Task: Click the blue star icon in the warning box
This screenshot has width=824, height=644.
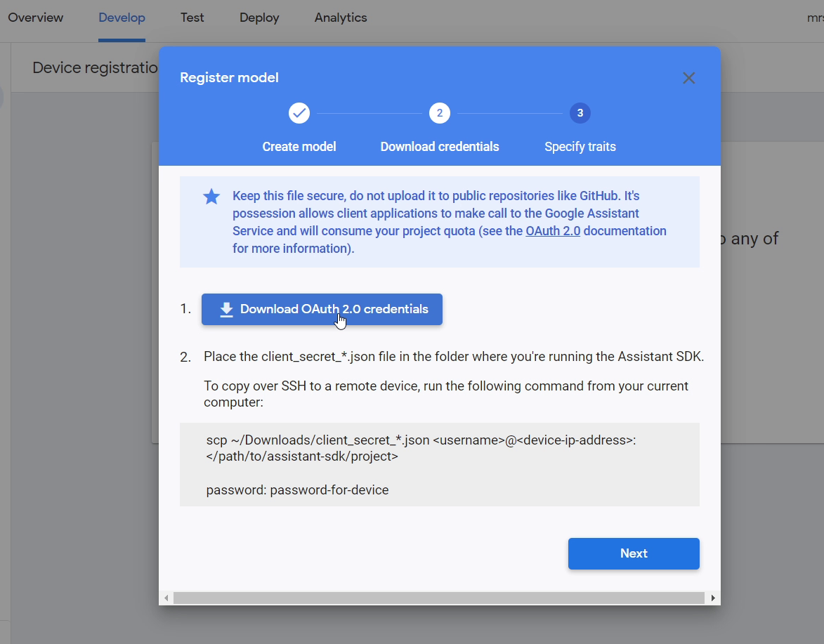Action: pyautogui.click(x=211, y=197)
